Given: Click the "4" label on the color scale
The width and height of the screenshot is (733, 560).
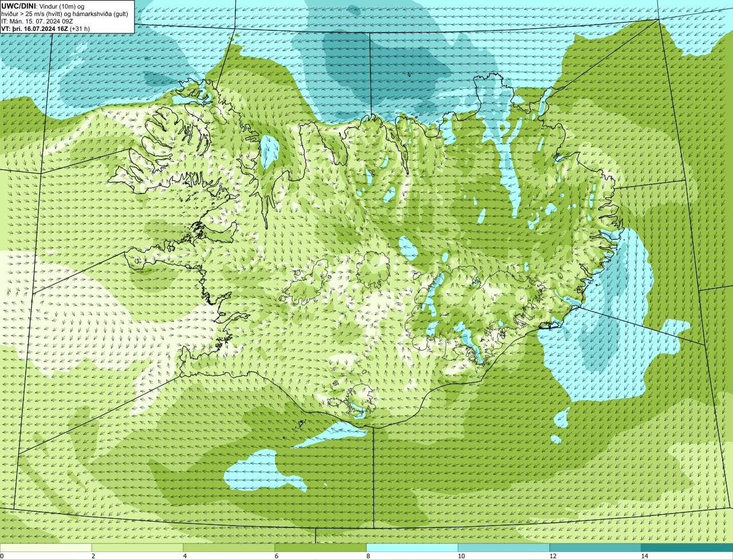Looking at the screenshot, I should (184, 556).
